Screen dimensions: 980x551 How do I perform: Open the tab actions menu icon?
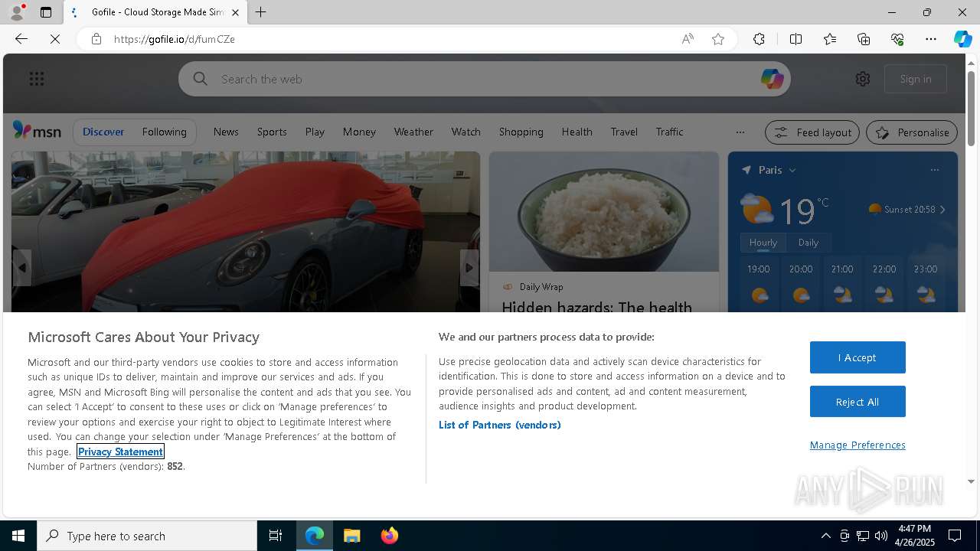pos(46,12)
